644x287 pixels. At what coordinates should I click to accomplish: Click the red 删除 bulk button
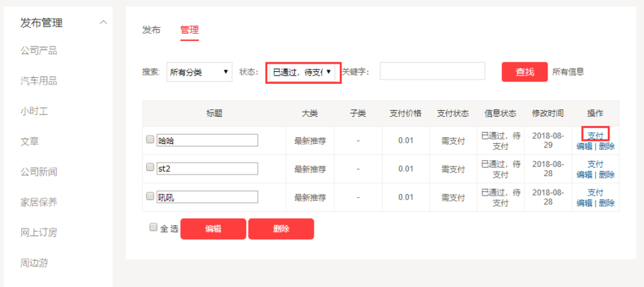[281, 229]
